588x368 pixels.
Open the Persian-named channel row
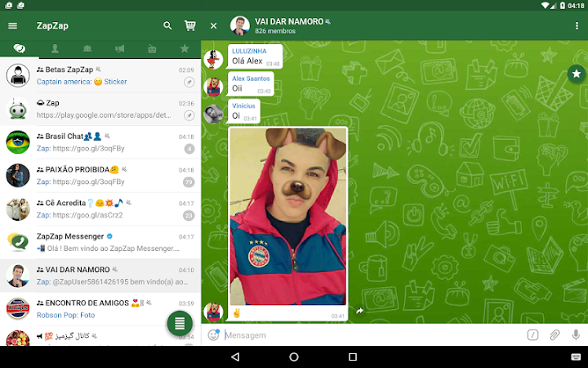tap(100, 337)
